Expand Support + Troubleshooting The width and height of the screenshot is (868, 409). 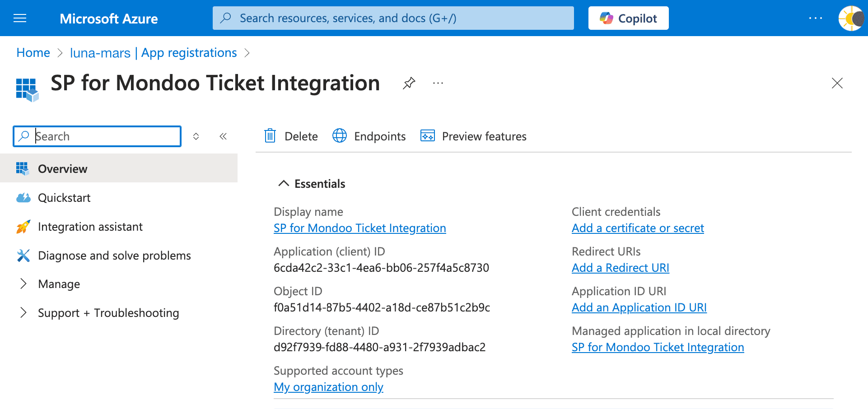(x=108, y=312)
